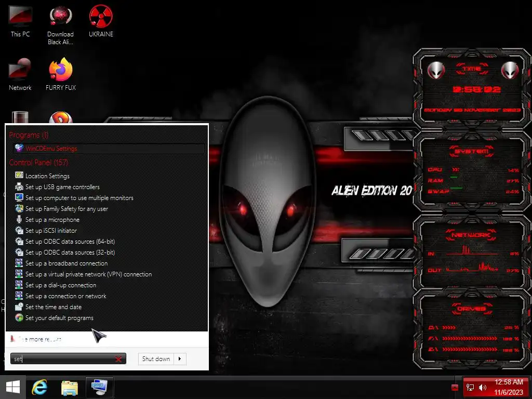This screenshot has height=399, width=532.
Task: Open the UKRAINE radiation icon
Action: (x=101, y=22)
